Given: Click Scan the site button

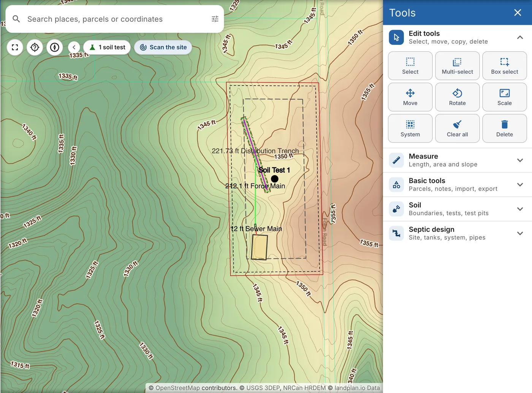Looking at the screenshot, I should click(x=163, y=48).
